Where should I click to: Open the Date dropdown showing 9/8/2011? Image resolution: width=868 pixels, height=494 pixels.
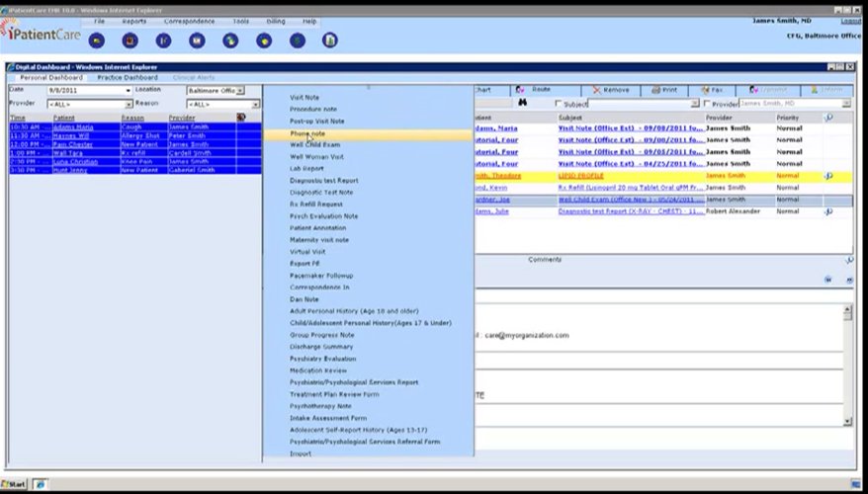pos(128,90)
